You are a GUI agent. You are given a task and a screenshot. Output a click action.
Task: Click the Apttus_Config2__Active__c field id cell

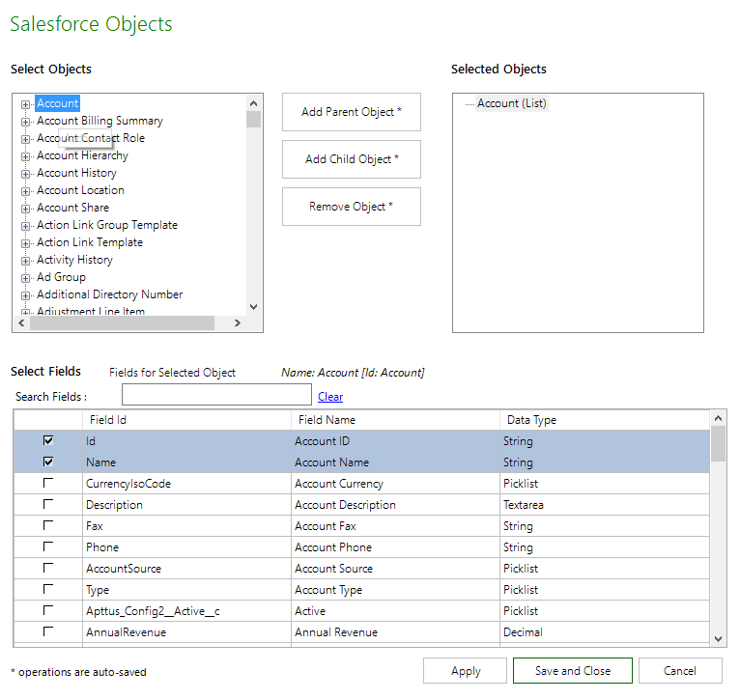pyautogui.click(x=186, y=611)
